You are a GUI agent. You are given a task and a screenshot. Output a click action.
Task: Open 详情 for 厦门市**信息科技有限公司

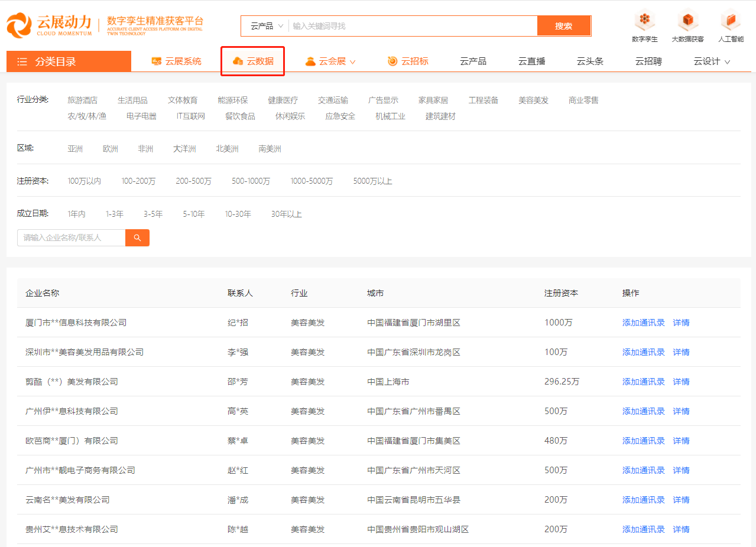680,323
